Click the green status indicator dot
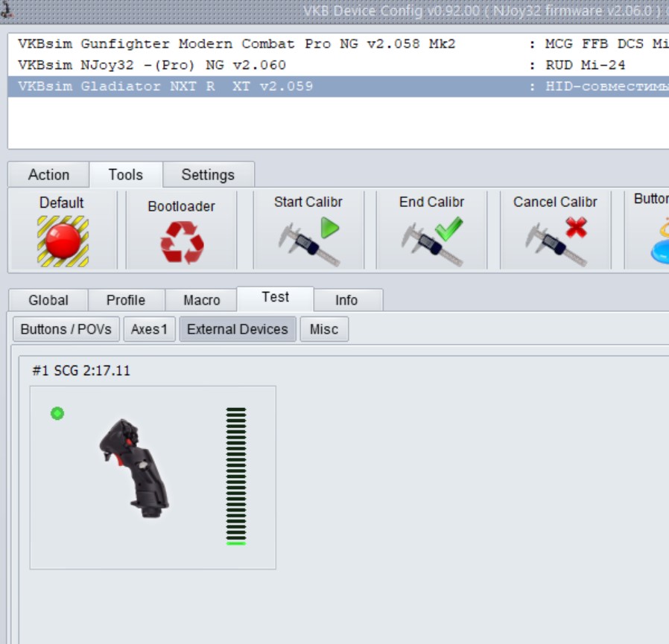This screenshot has height=644, width=669. coord(57,413)
